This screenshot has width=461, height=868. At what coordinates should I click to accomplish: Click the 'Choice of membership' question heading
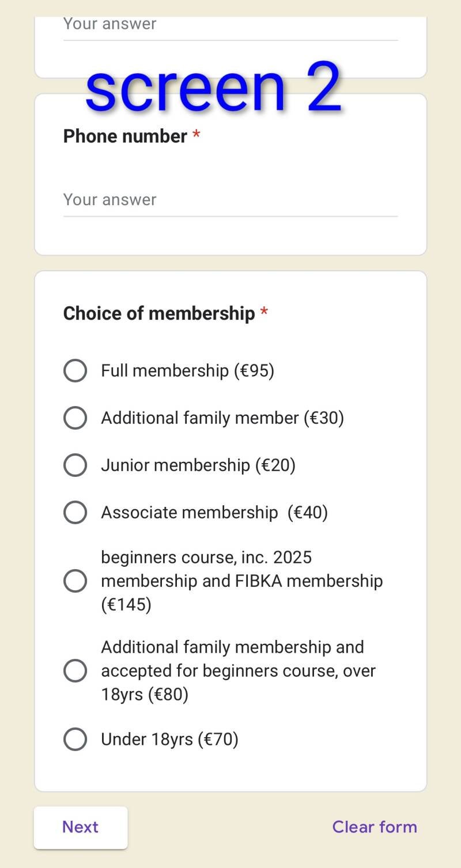point(158,313)
